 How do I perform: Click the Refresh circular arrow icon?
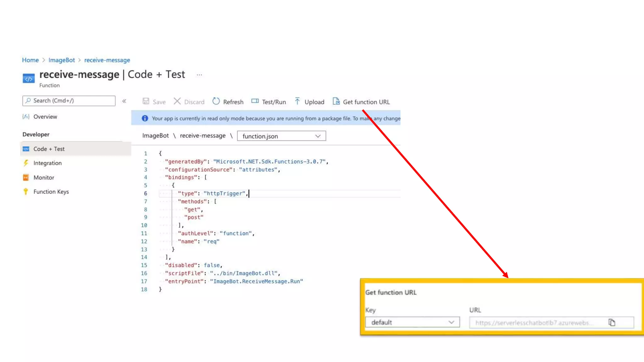tap(216, 101)
